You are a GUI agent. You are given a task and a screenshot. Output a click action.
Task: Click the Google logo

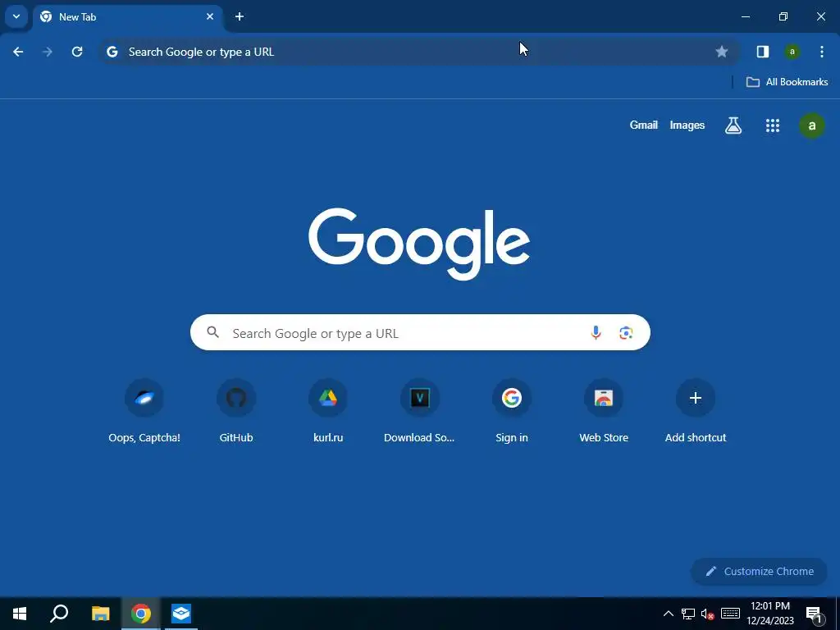[x=419, y=244]
